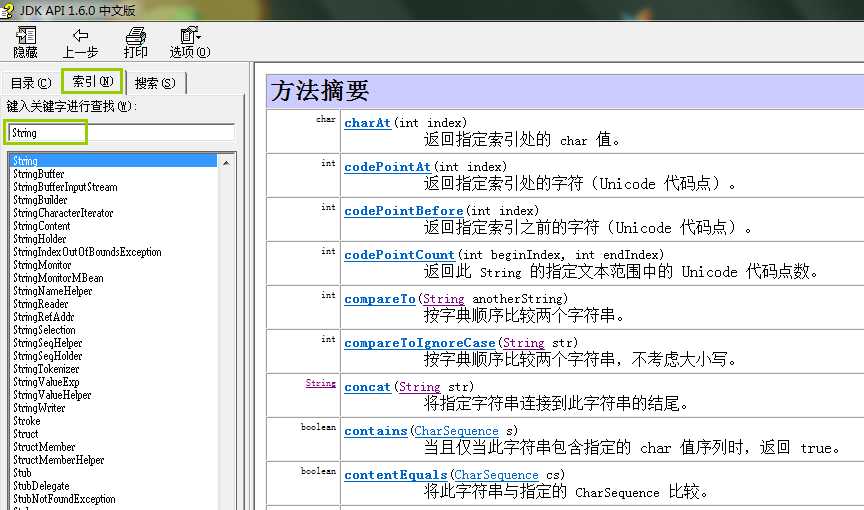Open the charAt method link
864x510 pixels.
click(x=368, y=123)
